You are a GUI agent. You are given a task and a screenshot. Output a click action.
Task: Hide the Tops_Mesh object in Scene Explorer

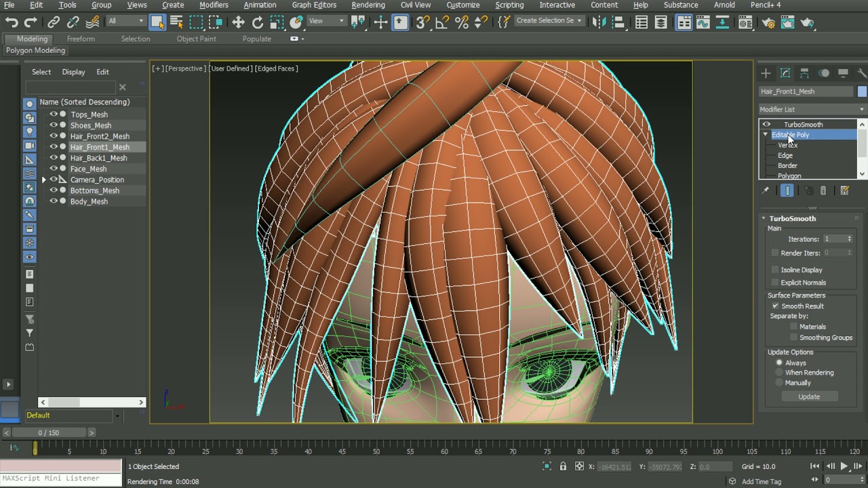54,115
